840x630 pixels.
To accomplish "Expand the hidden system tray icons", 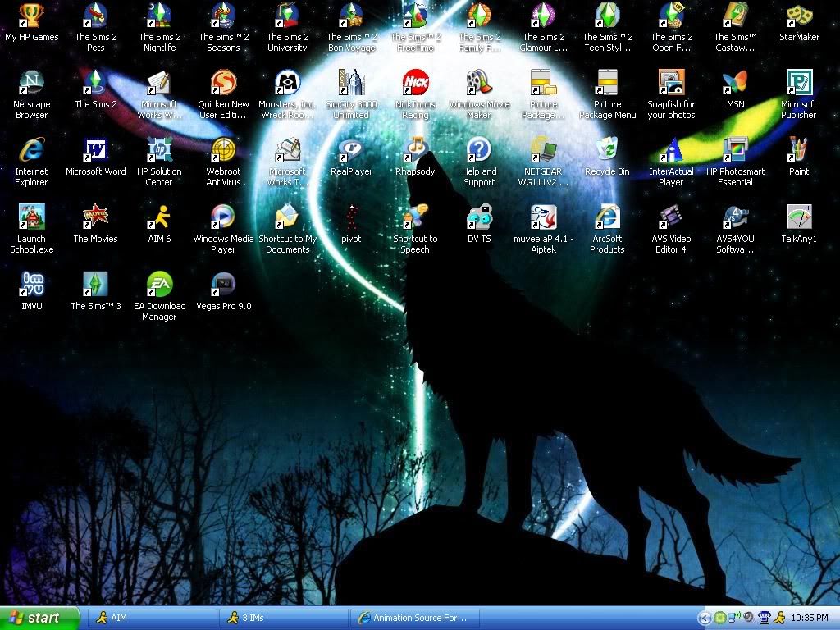I will (705, 619).
